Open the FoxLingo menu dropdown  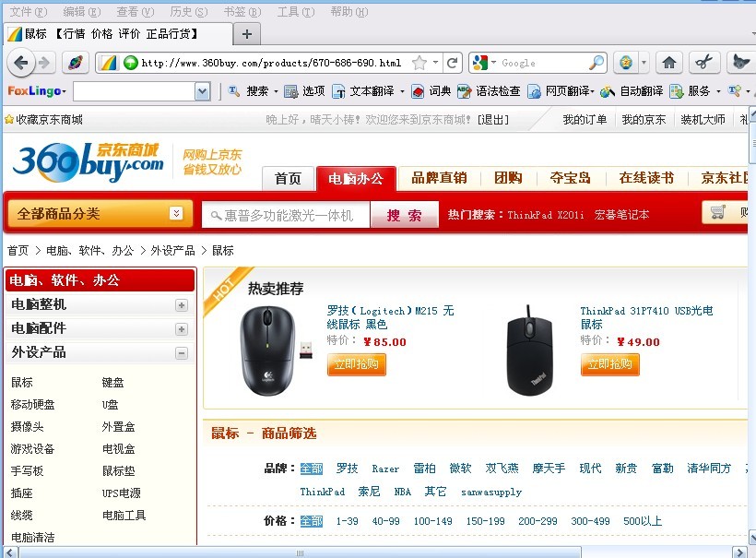pyautogui.click(x=64, y=91)
